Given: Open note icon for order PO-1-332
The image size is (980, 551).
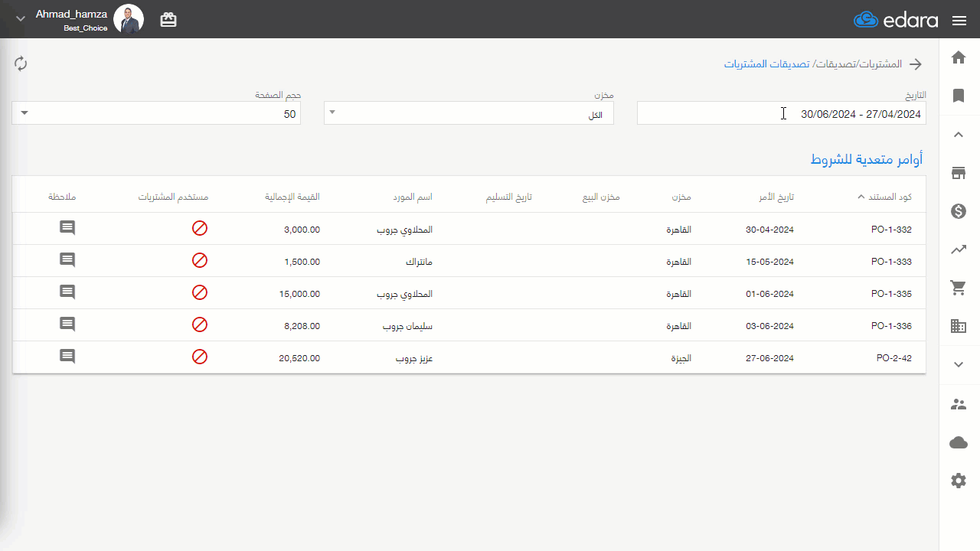Looking at the screenshot, I should pos(67,228).
